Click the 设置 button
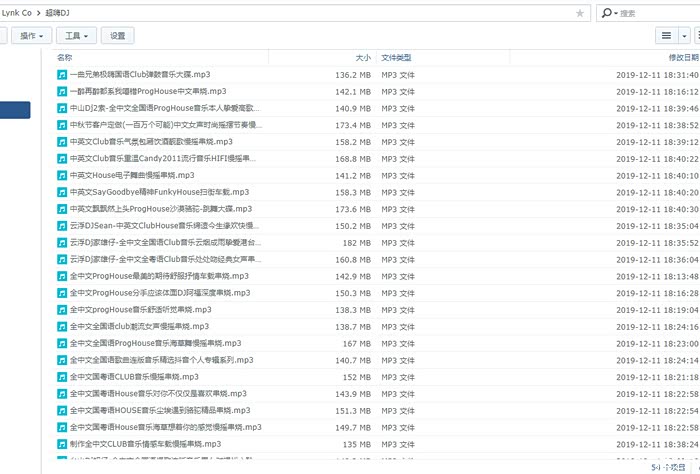The width and height of the screenshot is (700, 474). click(118, 35)
